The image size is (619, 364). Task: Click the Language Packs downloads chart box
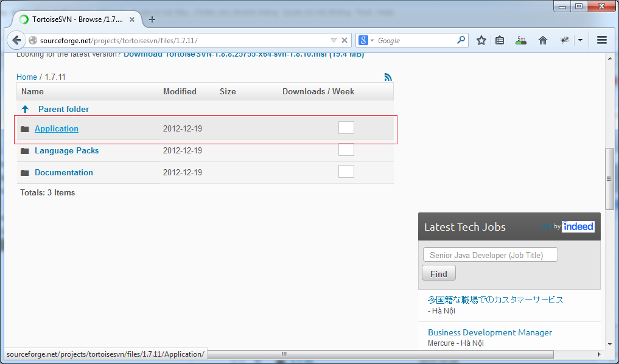(346, 150)
